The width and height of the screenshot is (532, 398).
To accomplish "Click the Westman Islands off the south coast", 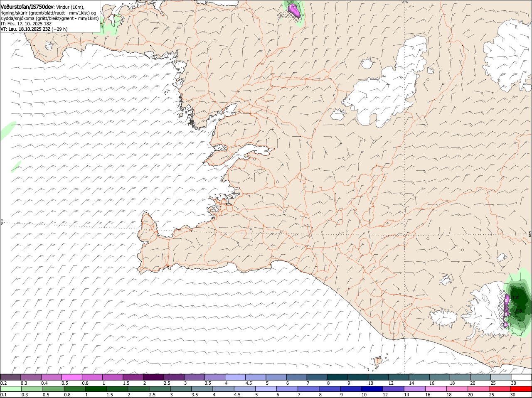I will click(378, 362).
